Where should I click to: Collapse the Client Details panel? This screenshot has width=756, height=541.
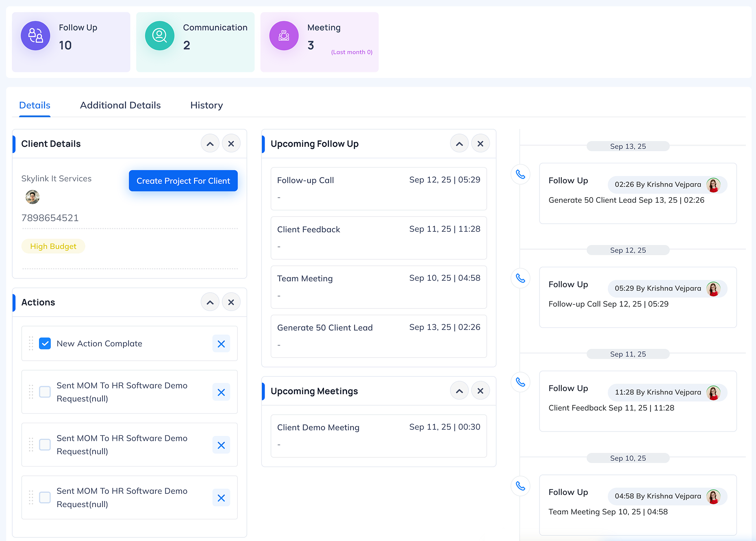click(x=210, y=144)
